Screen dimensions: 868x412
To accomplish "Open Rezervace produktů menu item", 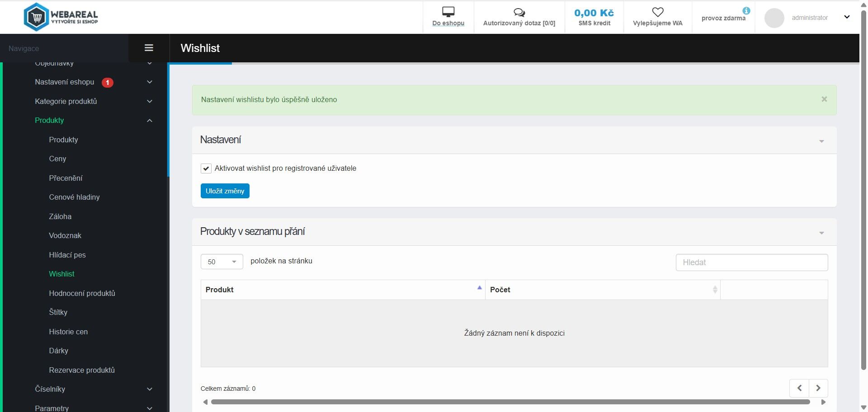I will pyautogui.click(x=82, y=370).
